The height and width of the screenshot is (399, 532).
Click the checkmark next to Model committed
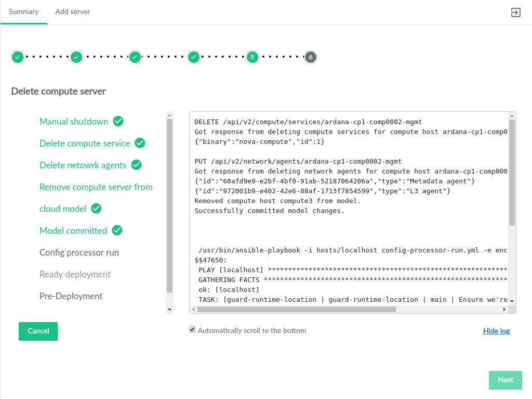[x=117, y=230]
